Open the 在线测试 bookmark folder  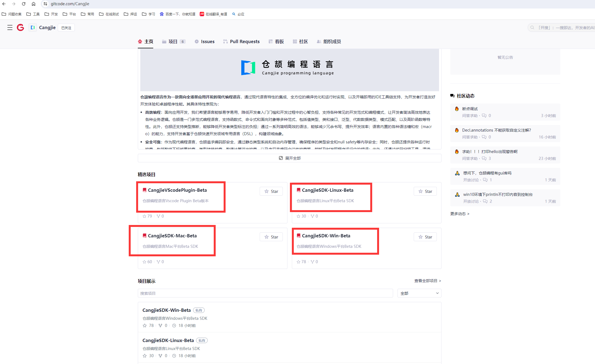tap(109, 14)
